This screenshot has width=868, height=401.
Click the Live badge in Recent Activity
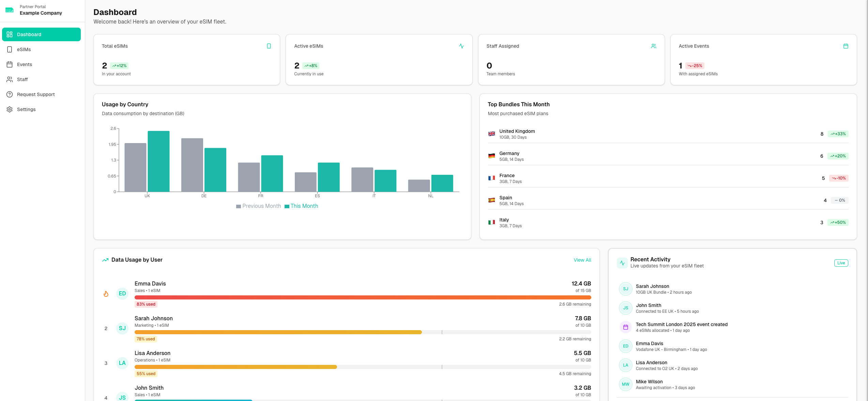tap(841, 263)
